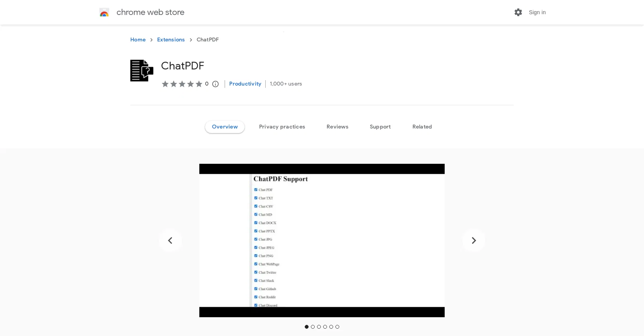Click the rating info circle icon

(x=215, y=84)
